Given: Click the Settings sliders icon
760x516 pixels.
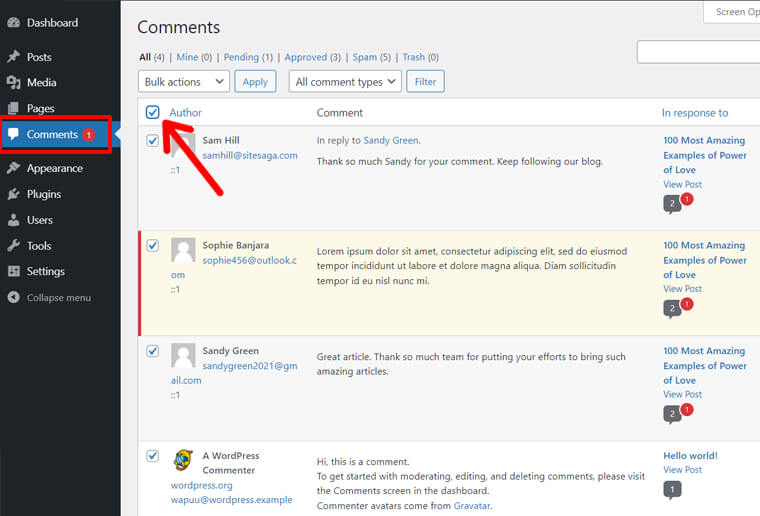Looking at the screenshot, I should point(14,271).
